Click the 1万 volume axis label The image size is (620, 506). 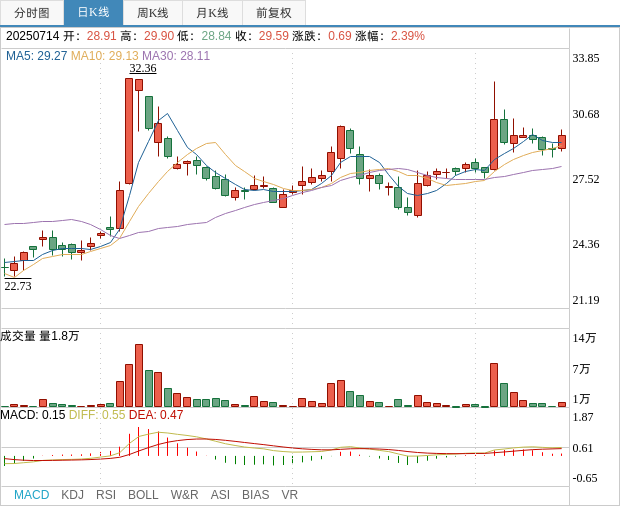coord(581,399)
